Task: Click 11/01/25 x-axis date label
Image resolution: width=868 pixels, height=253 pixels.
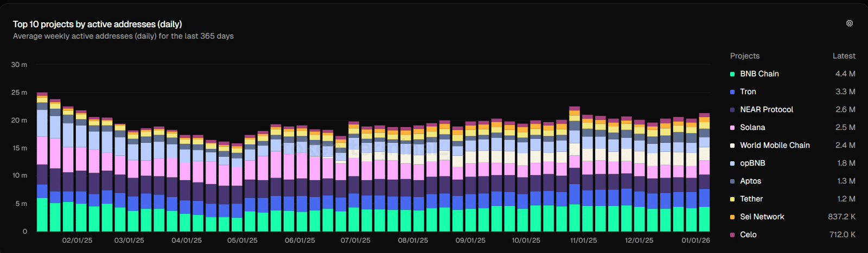Action: click(x=583, y=241)
